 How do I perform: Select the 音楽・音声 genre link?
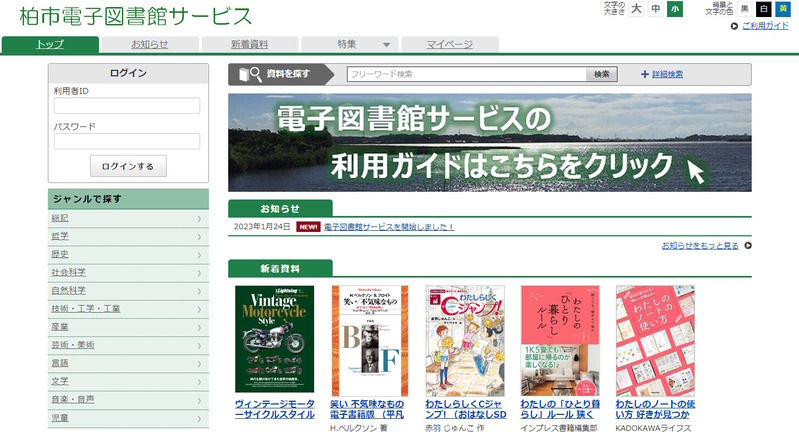(x=73, y=400)
